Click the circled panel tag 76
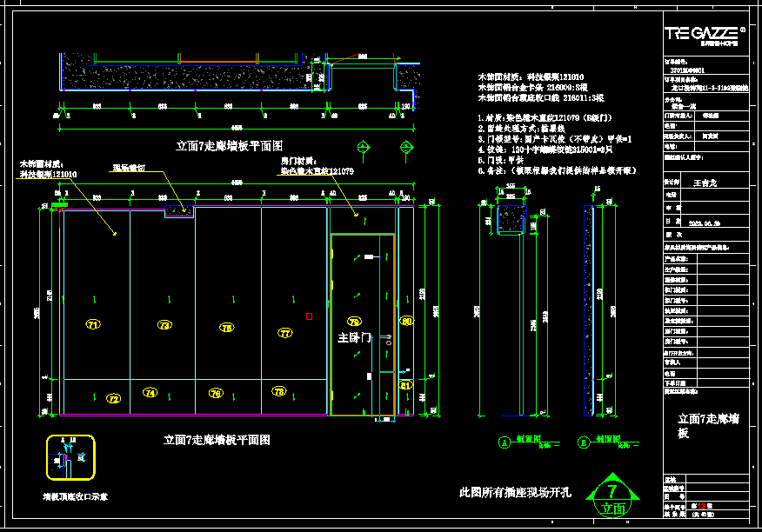Image resolution: width=762 pixels, height=532 pixels. click(x=216, y=393)
